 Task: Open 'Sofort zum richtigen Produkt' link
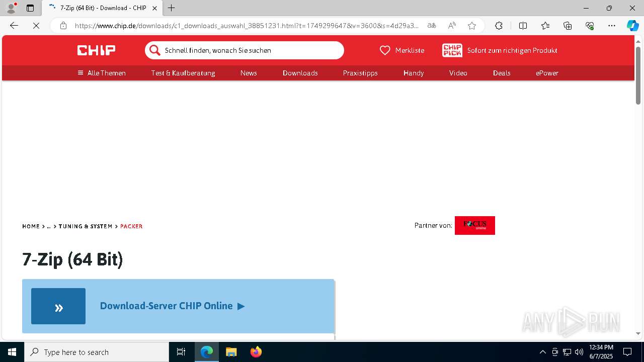click(x=512, y=50)
